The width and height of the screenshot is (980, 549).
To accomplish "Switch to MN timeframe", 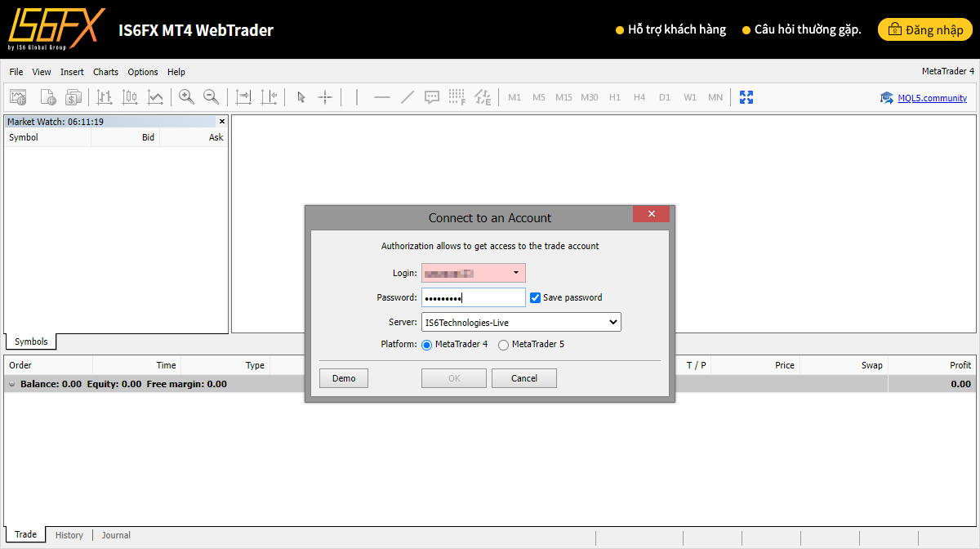I will tap(715, 97).
